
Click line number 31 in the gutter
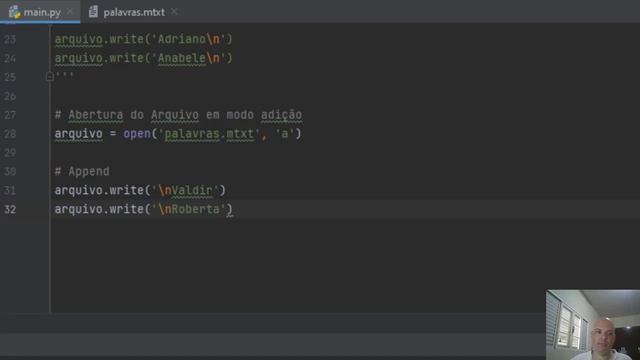pyautogui.click(x=10, y=190)
